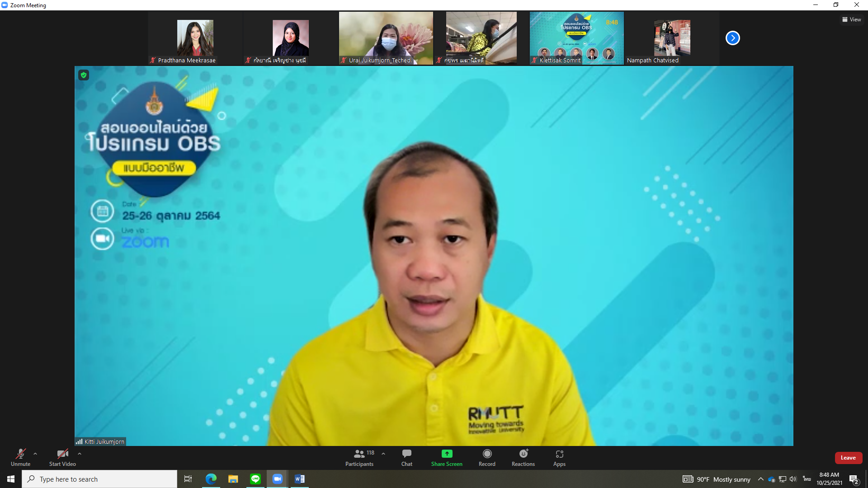This screenshot has height=488, width=868.
Task: Open network settings tray icon
Action: pyautogui.click(x=783, y=479)
